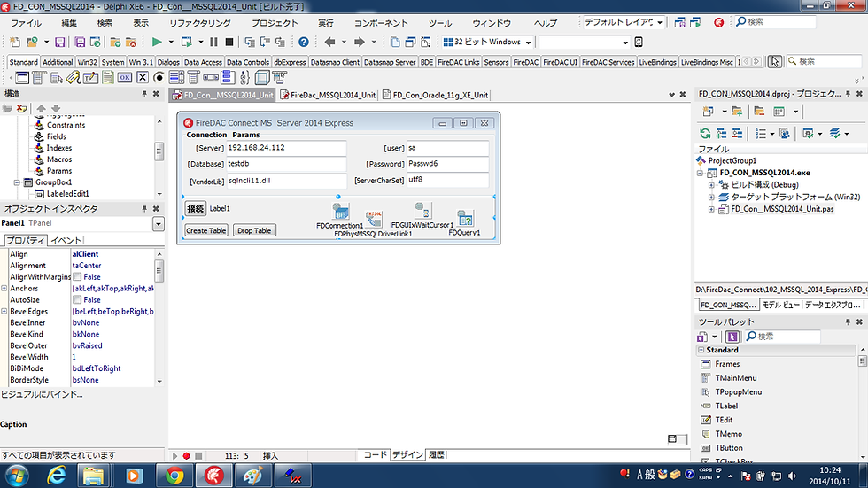This screenshot has height=488, width=868.
Task: Click the Server input field with IP address
Action: (286, 148)
